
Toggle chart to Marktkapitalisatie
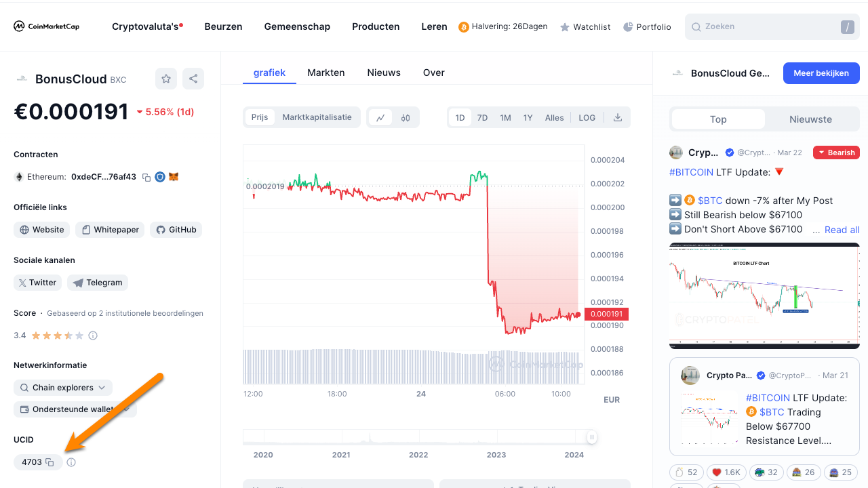click(x=317, y=117)
